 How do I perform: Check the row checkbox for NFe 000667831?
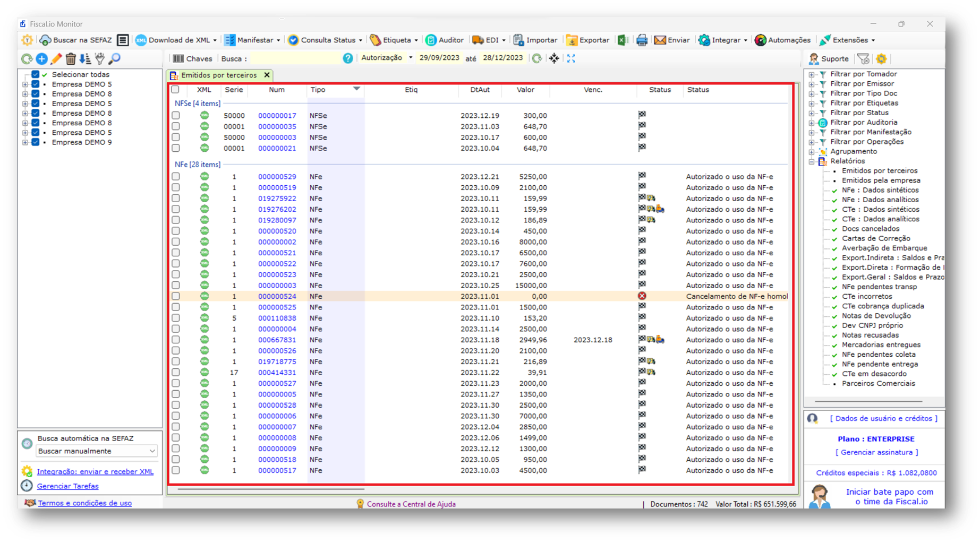[176, 340]
